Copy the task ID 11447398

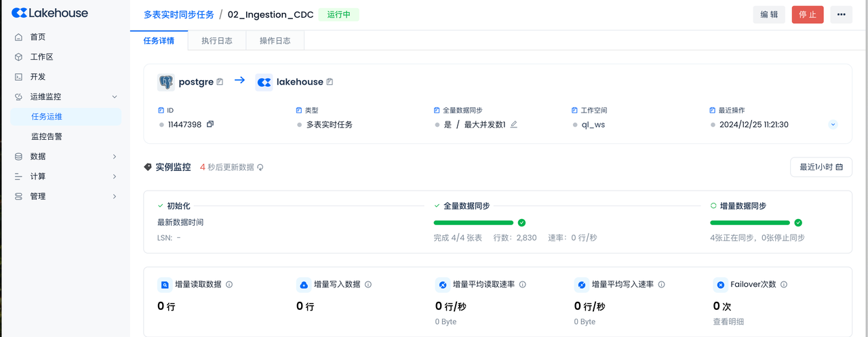210,124
